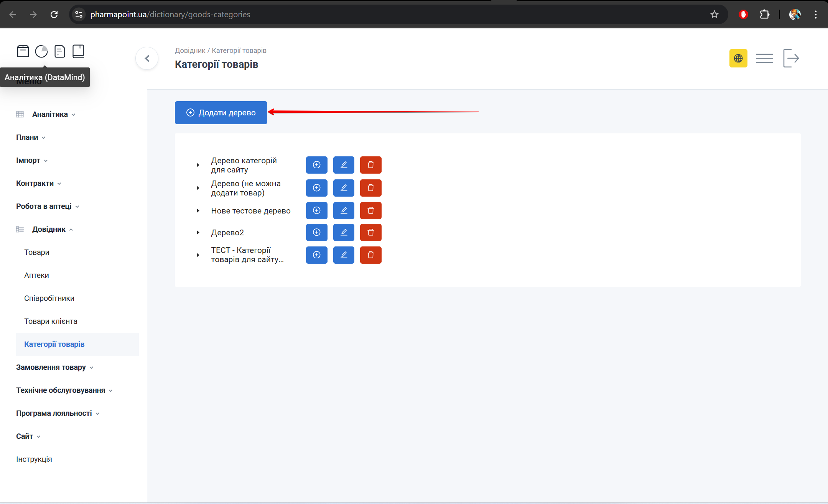Add subcategory to Дерево категорій для сайту
The image size is (828, 504).
coord(316,165)
